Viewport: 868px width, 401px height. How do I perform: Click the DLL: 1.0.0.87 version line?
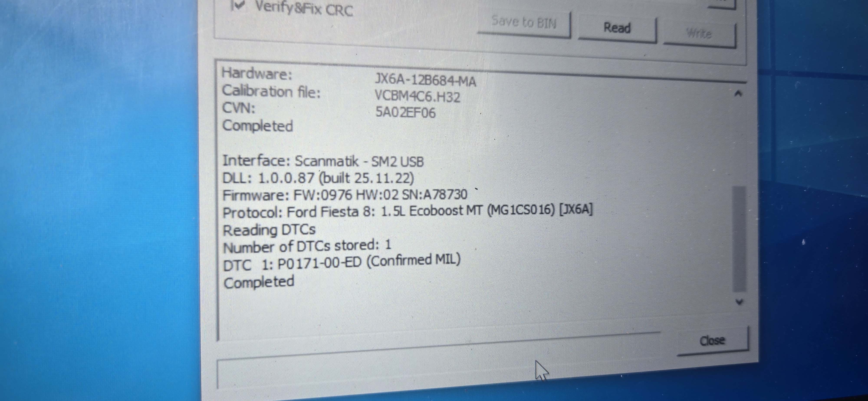coord(318,178)
